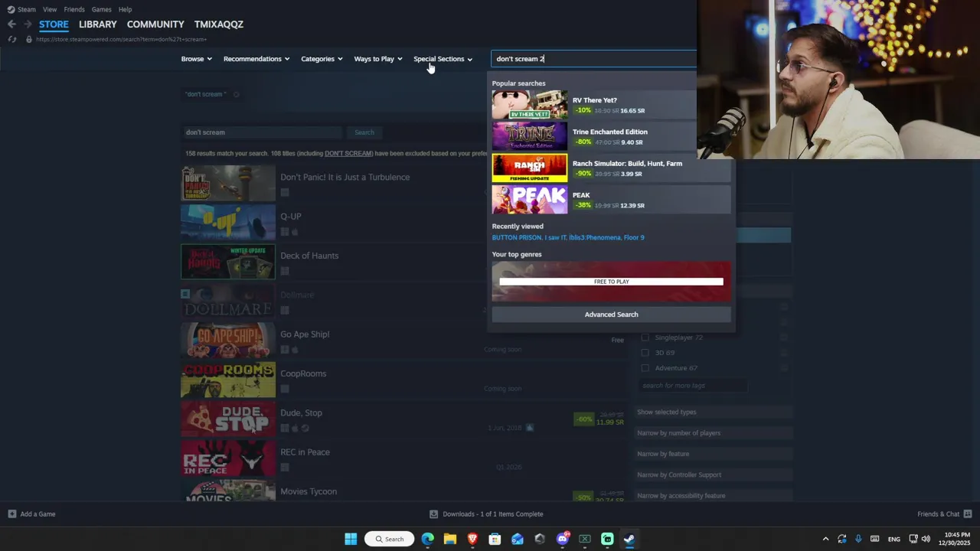Click the Advanced Search button

pos(611,315)
